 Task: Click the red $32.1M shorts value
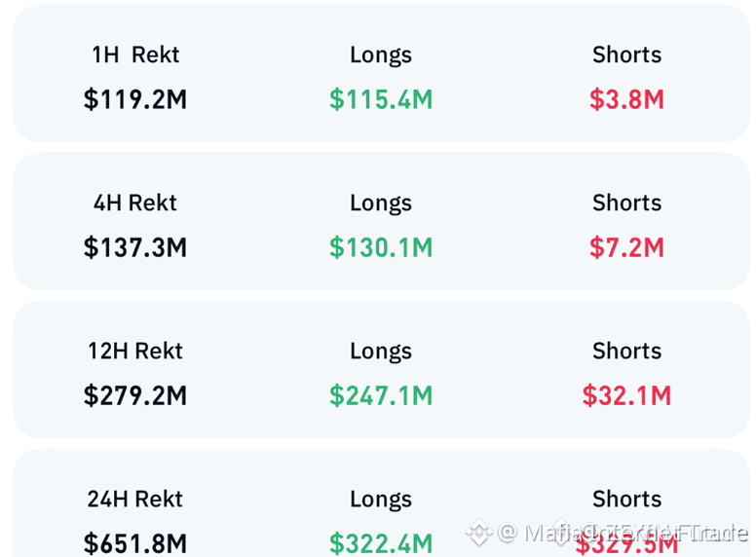[x=626, y=395]
